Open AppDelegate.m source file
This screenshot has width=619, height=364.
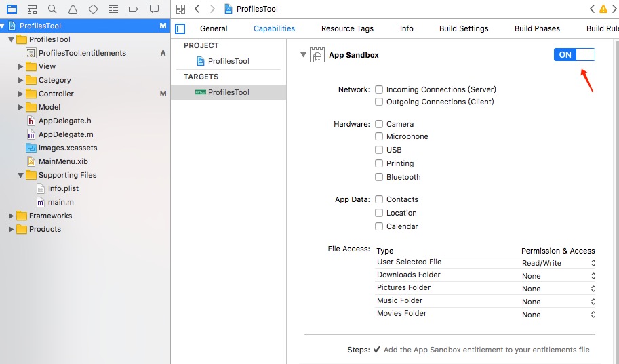click(66, 134)
